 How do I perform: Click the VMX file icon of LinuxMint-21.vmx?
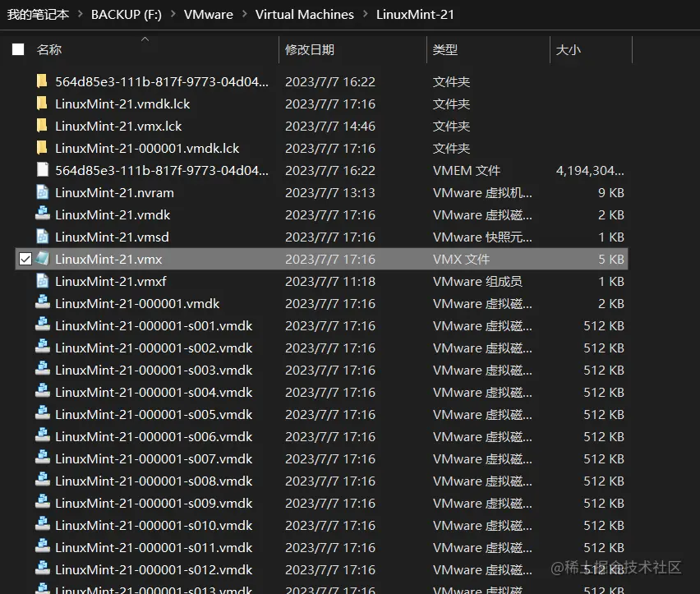point(43,259)
